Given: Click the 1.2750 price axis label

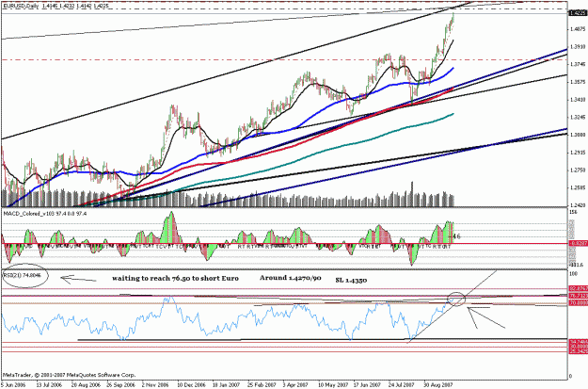Looking at the screenshot, I should [578, 170].
